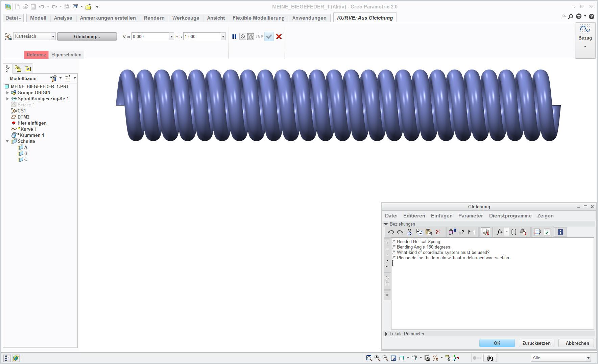Accept the curve feature with the green checkmark

(269, 36)
